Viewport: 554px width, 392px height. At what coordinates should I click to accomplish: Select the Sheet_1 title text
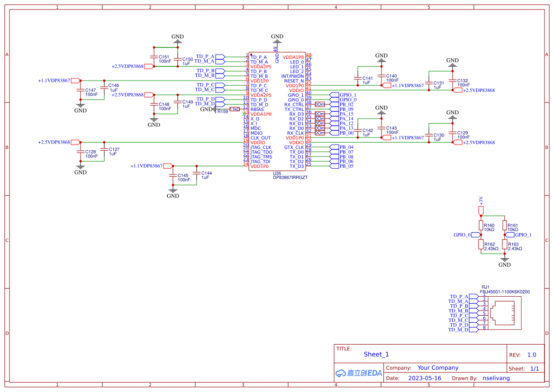pyautogui.click(x=376, y=354)
